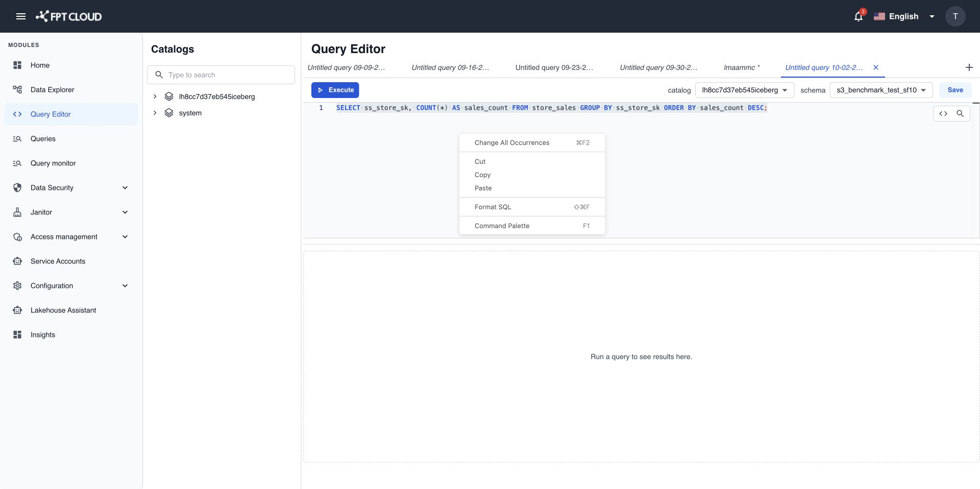Click the search icon in the editor
This screenshot has height=489, width=980.
click(960, 113)
